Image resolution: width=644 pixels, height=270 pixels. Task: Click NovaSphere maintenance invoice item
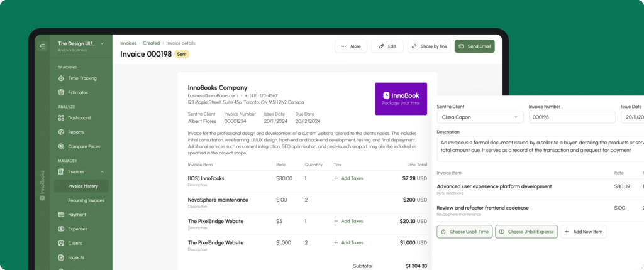[x=218, y=200]
